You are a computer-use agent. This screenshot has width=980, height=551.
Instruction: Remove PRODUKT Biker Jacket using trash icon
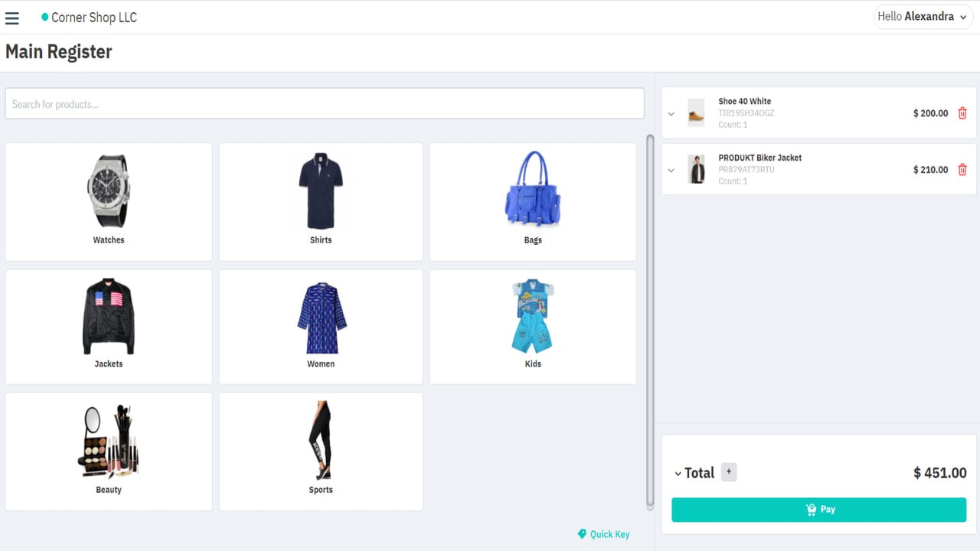962,170
